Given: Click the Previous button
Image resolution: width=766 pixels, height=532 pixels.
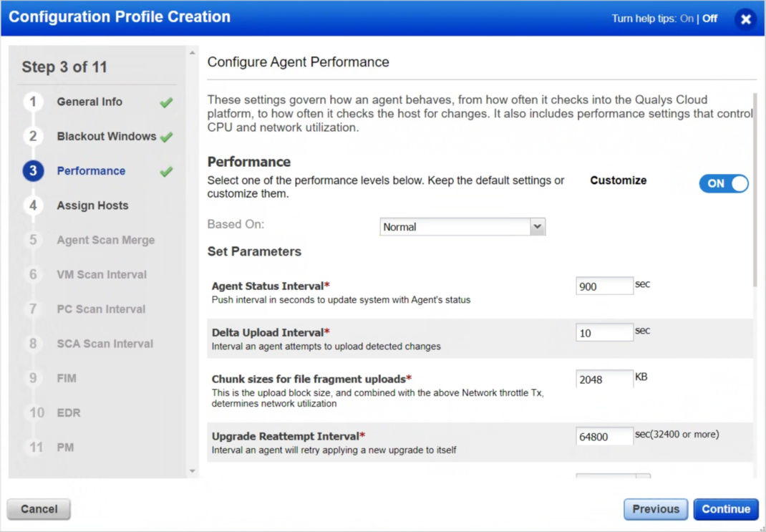Looking at the screenshot, I should (x=655, y=508).
